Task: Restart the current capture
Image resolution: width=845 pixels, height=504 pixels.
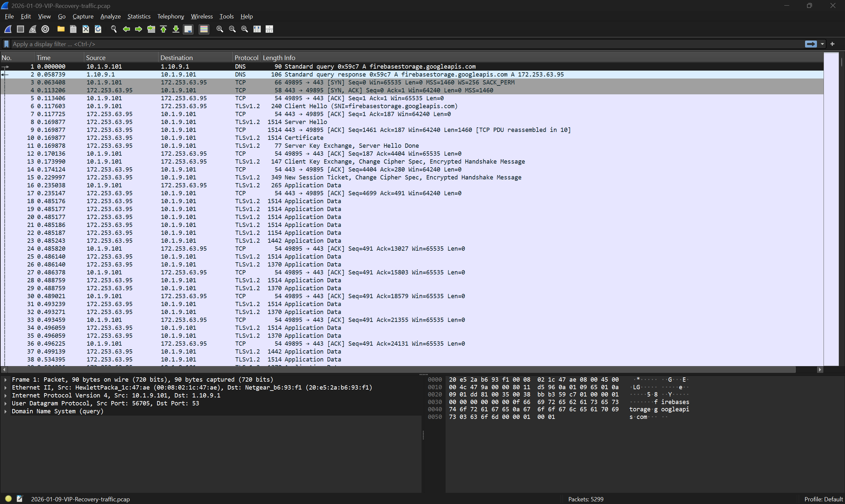Action: click(x=33, y=29)
